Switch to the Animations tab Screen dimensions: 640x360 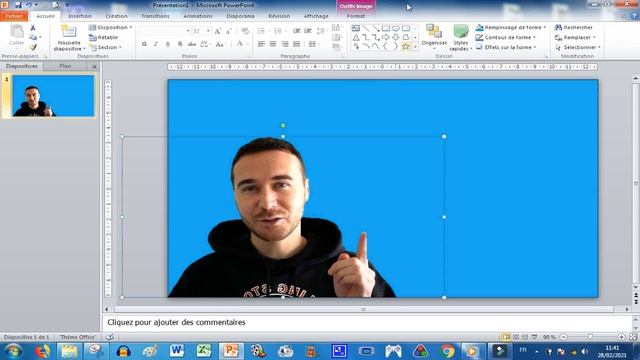click(198, 16)
